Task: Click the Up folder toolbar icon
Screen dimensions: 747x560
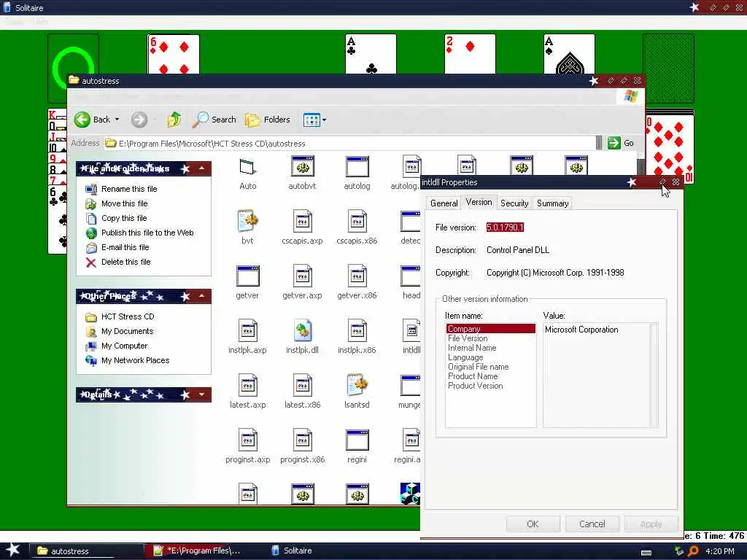Action: pos(174,119)
